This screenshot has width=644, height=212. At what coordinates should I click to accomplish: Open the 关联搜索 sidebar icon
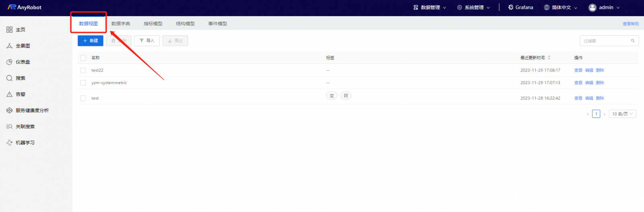pyautogui.click(x=9, y=126)
